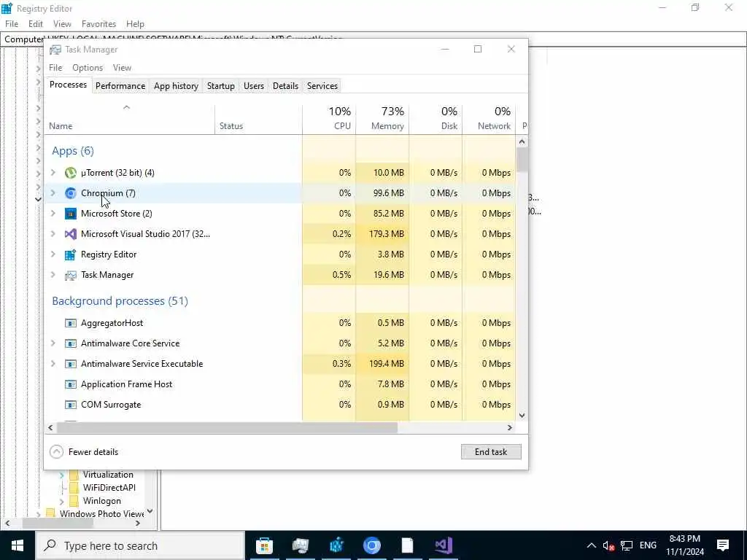The height and width of the screenshot is (560, 747).
Task: Select the WiFiDirectAPI registry key
Action: pyautogui.click(x=109, y=488)
